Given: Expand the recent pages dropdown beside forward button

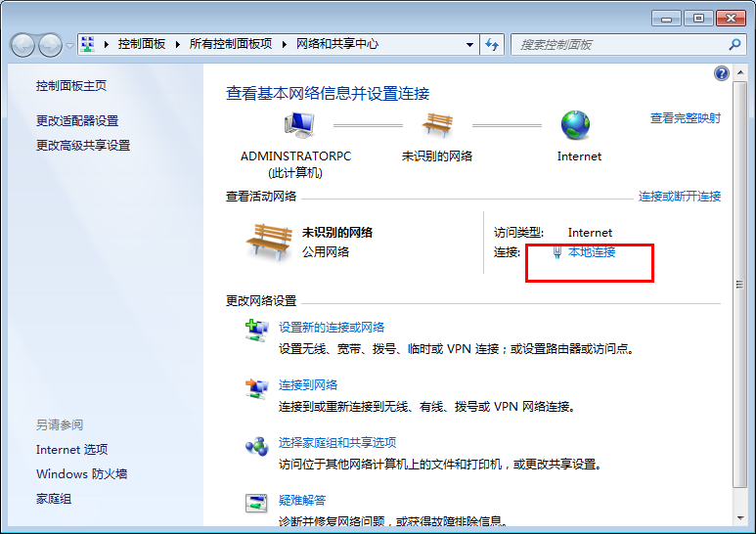Looking at the screenshot, I should click(x=70, y=45).
